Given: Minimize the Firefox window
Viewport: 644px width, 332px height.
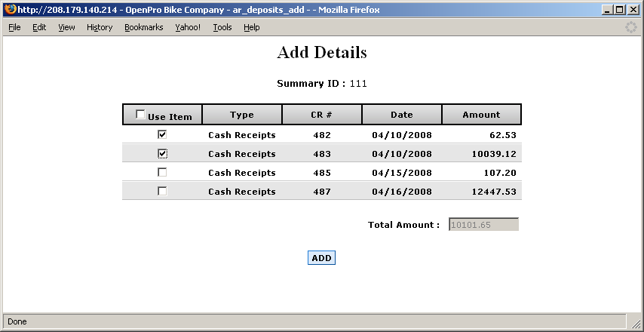Looking at the screenshot, I should click(x=608, y=10).
